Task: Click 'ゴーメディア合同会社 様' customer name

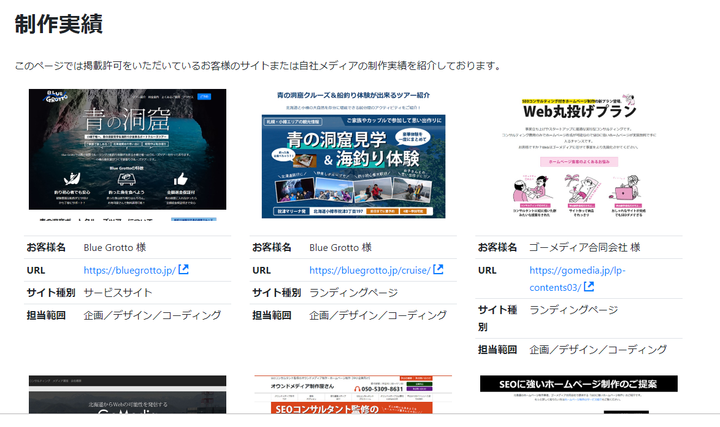Action: [x=585, y=247]
